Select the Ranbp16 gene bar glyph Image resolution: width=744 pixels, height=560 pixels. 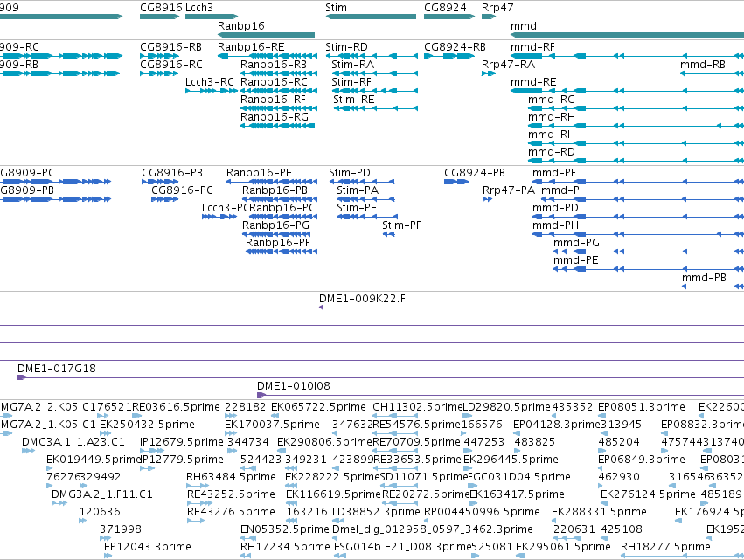click(x=266, y=35)
